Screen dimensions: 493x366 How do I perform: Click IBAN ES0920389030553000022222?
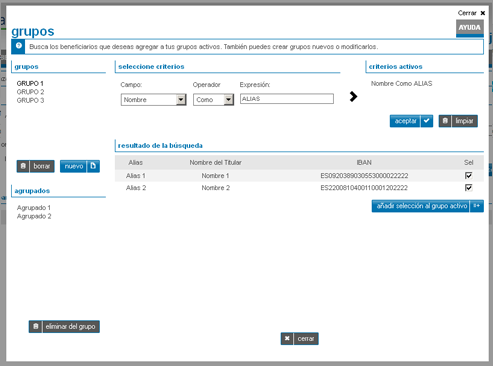tap(364, 176)
